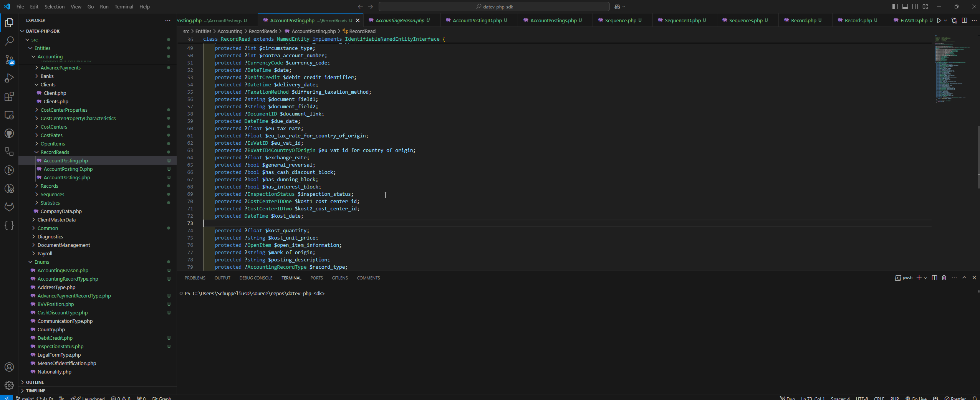
Task: Expand the OUTLINE section
Action: click(x=35, y=382)
